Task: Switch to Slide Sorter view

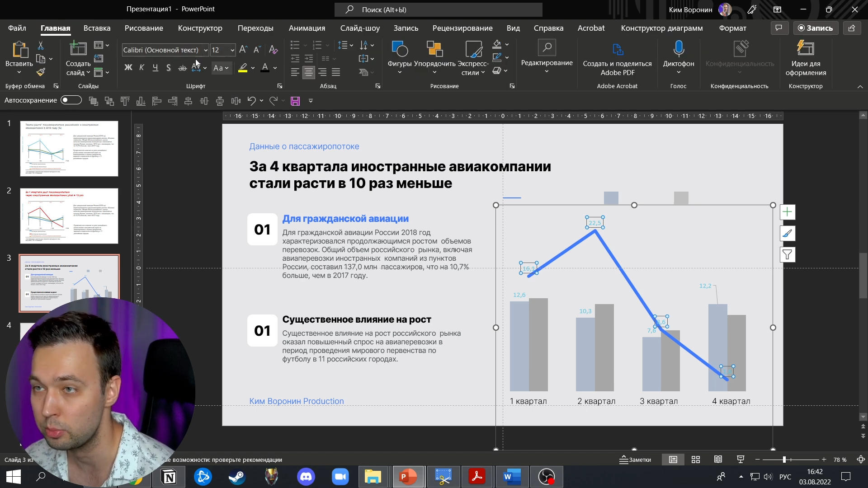Action: (696, 460)
